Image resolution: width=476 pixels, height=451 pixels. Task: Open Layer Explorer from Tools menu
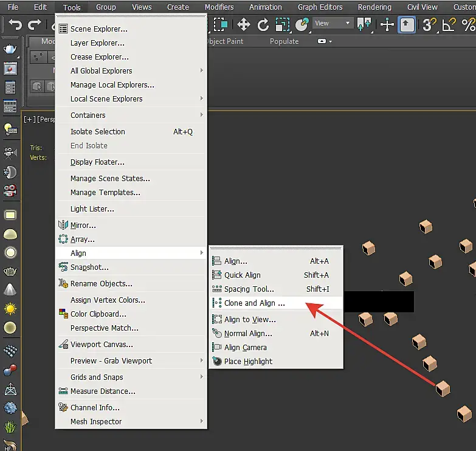[131, 43]
